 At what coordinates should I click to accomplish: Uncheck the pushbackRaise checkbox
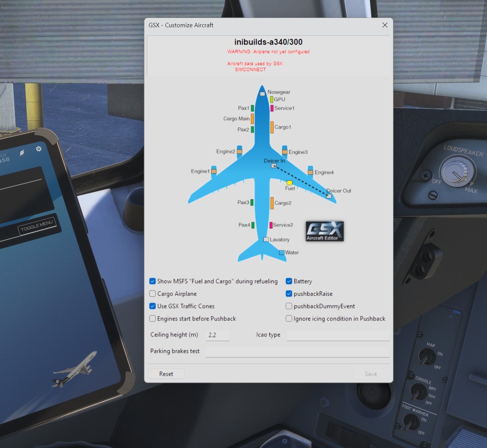289,294
